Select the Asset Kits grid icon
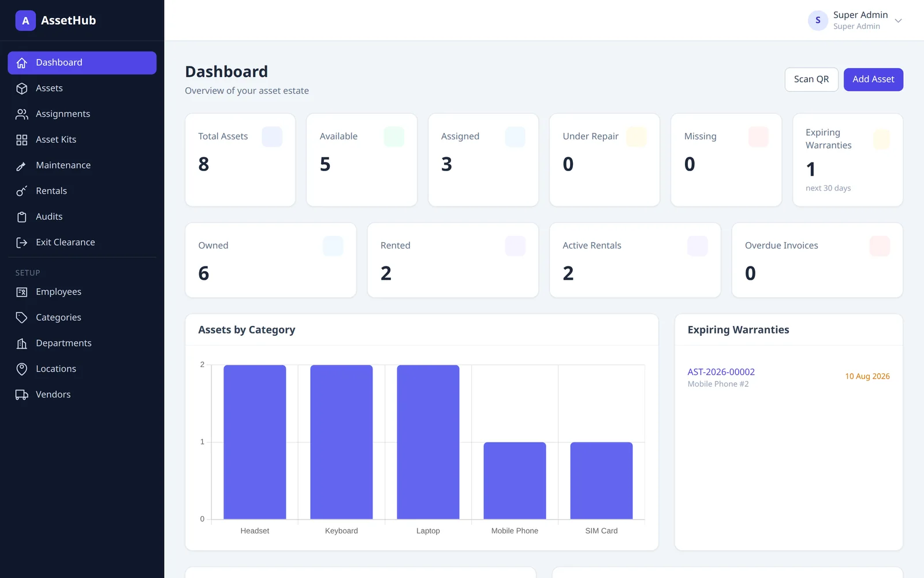The width and height of the screenshot is (924, 578). pyautogui.click(x=22, y=140)
